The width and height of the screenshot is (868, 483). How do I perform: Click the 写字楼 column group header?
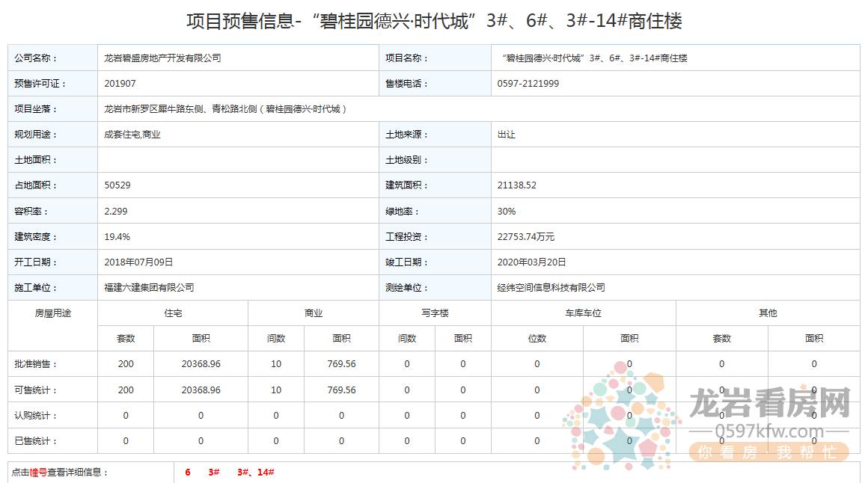click(x=435, y=313)
